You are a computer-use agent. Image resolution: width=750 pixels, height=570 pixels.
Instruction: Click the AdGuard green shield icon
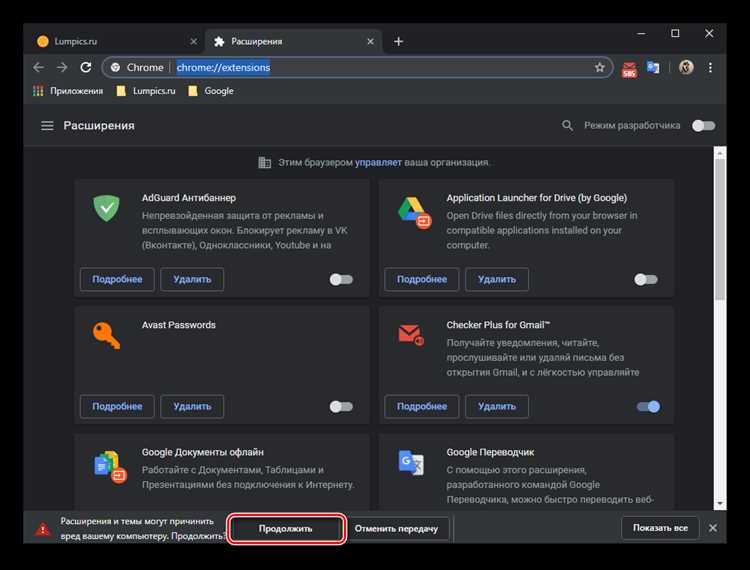(106, 208)
